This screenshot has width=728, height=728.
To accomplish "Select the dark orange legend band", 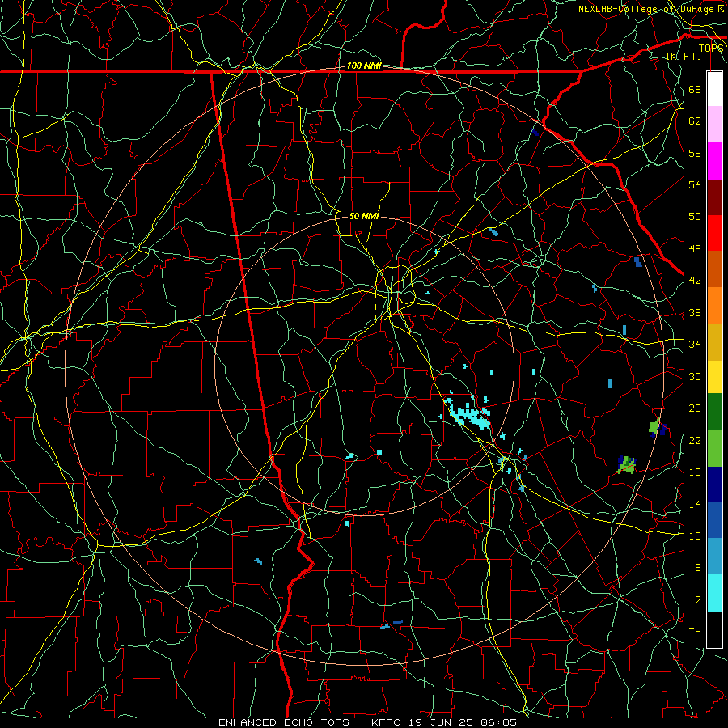I will pos(714,269).
